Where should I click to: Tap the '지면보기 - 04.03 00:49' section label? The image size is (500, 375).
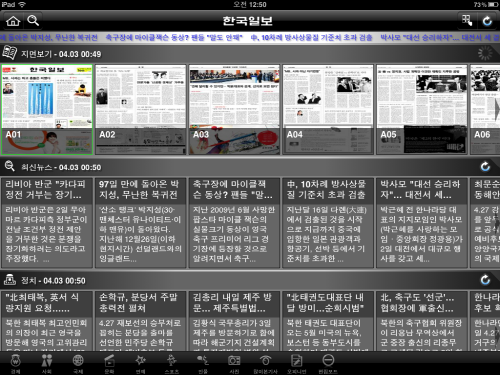61,54
